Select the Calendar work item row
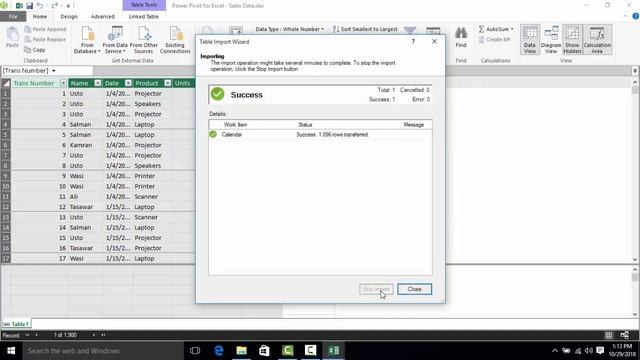The width and height of the screenshot is (640, 360). tap(320, 134)
